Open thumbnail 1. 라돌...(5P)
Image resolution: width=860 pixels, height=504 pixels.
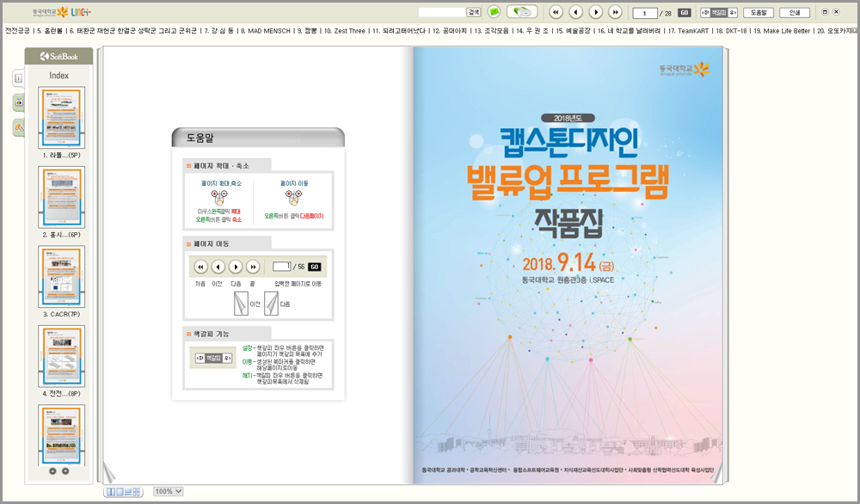click(61, 117)
